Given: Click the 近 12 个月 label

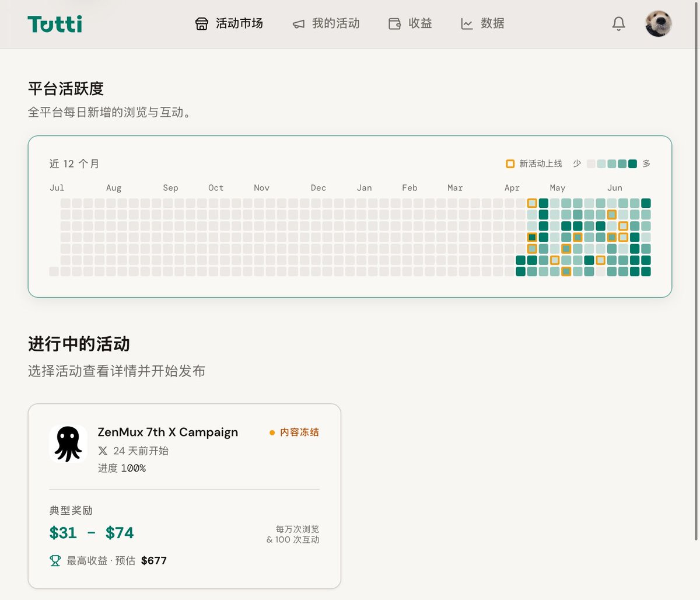Looking at the screenshot, I should [x=74, y=164].
